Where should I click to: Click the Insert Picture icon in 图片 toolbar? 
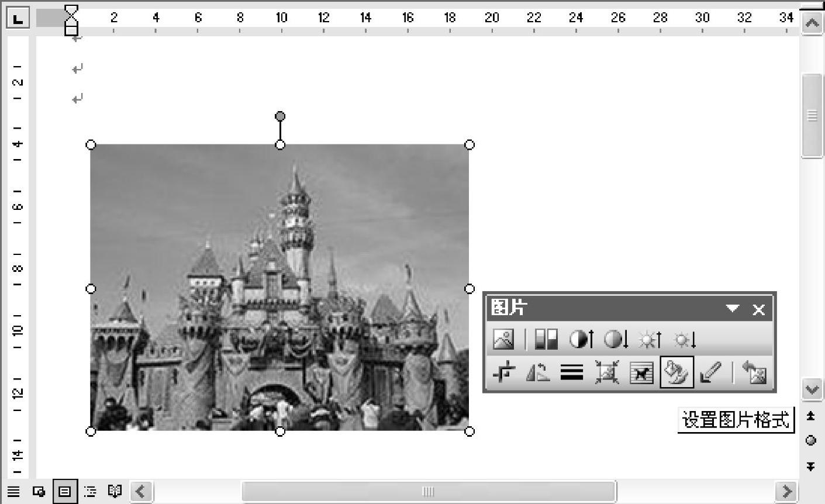[x=503, y=339]
